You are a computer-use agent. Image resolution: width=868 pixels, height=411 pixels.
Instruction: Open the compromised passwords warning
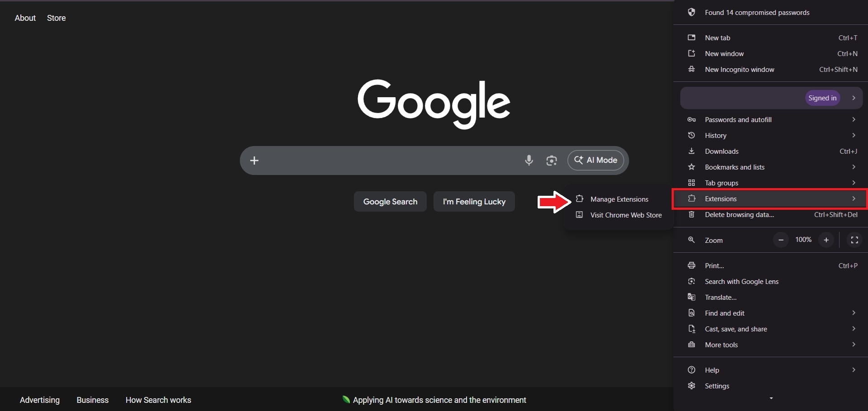click(x=756, y=12)
